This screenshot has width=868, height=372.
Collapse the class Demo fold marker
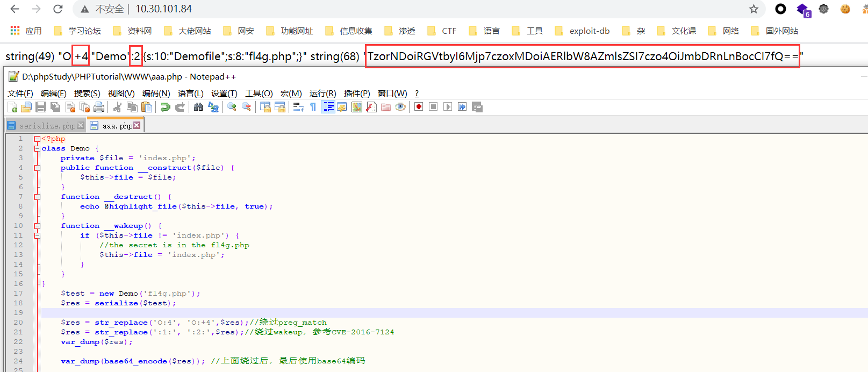37,148
